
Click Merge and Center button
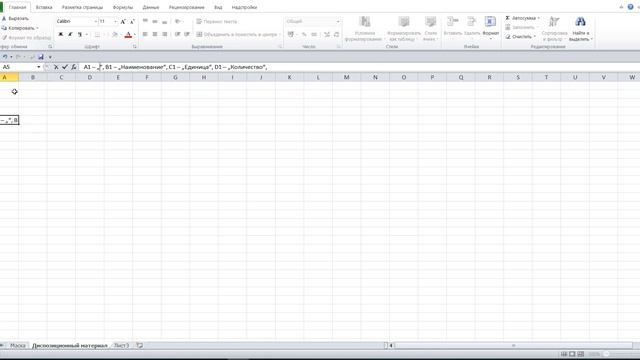point(236,34)
